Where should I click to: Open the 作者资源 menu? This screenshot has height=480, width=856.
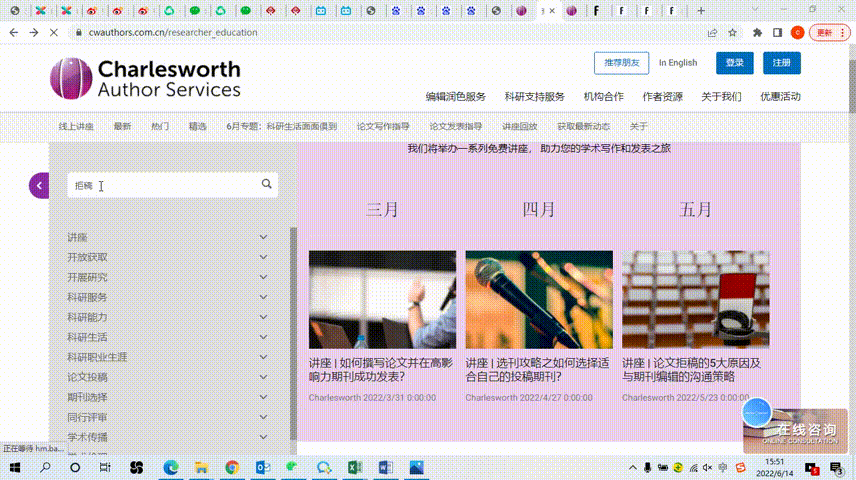point(662,97)
